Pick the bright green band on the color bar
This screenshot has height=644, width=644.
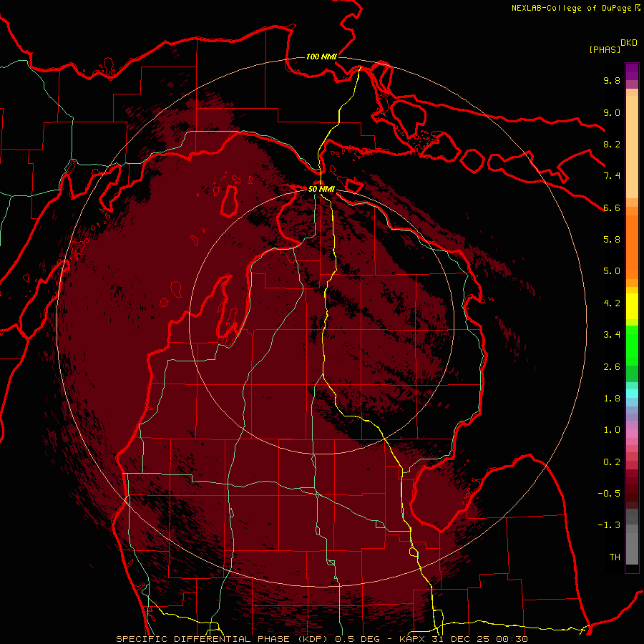(x=632, y=345)
